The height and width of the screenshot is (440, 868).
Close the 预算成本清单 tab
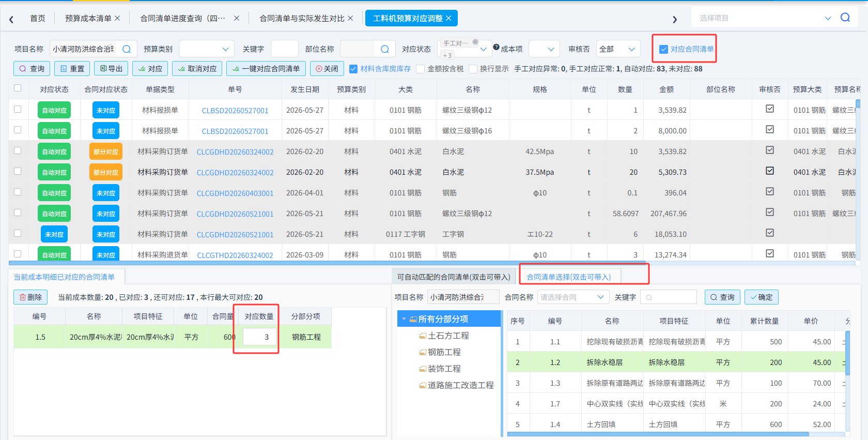click(x=117, y=18)
